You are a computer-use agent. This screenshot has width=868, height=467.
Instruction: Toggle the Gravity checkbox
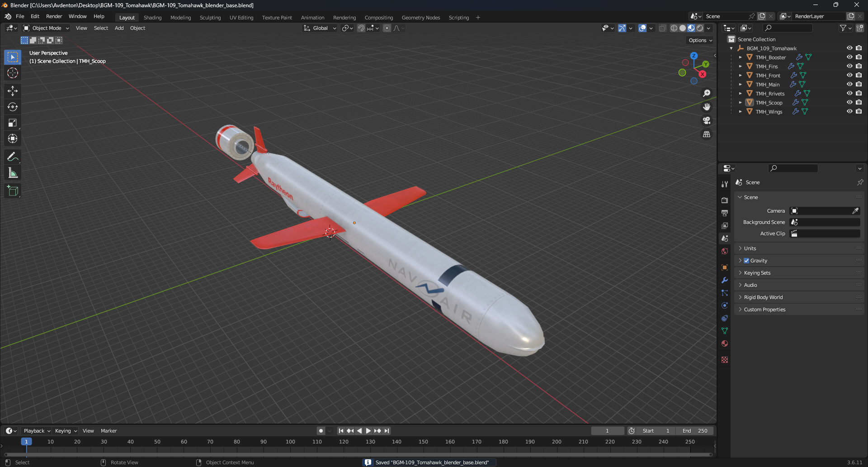tap(746, 261)
